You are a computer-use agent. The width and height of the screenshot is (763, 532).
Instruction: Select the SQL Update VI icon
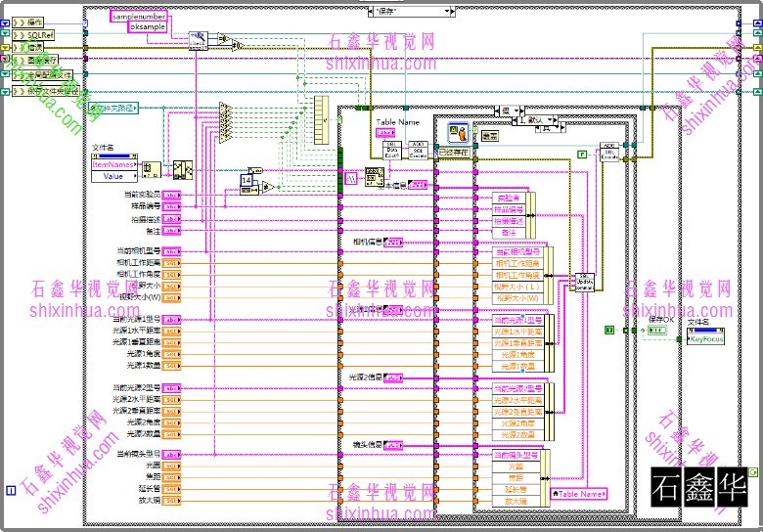click(585, 282)
